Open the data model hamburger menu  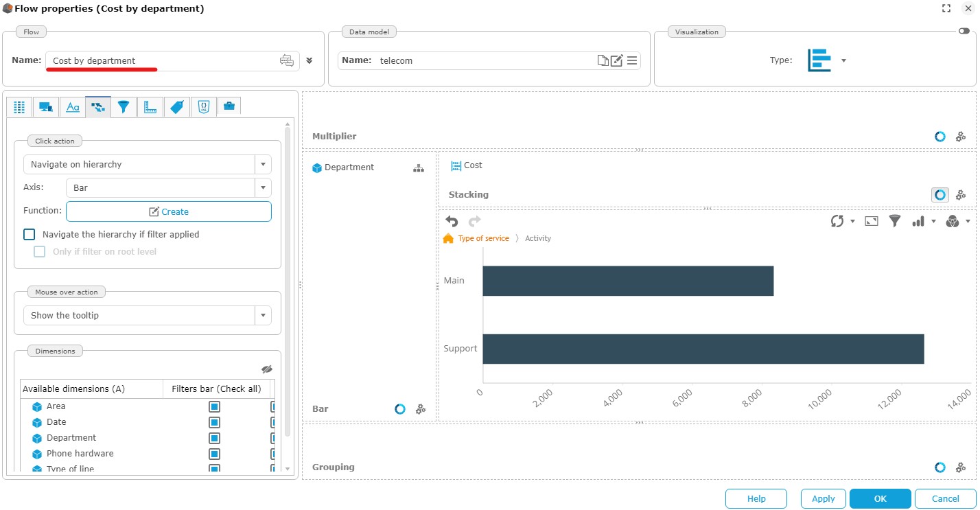(632, 60)
